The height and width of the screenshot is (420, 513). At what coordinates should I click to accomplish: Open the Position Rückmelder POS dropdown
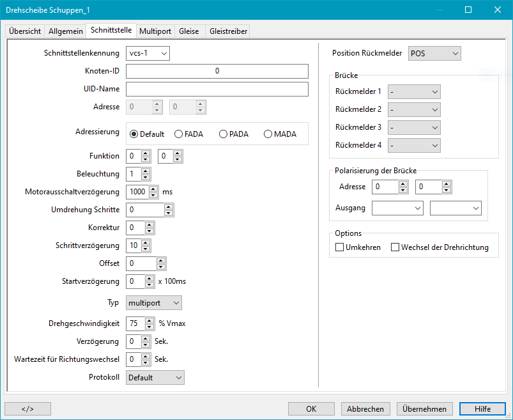434,54
